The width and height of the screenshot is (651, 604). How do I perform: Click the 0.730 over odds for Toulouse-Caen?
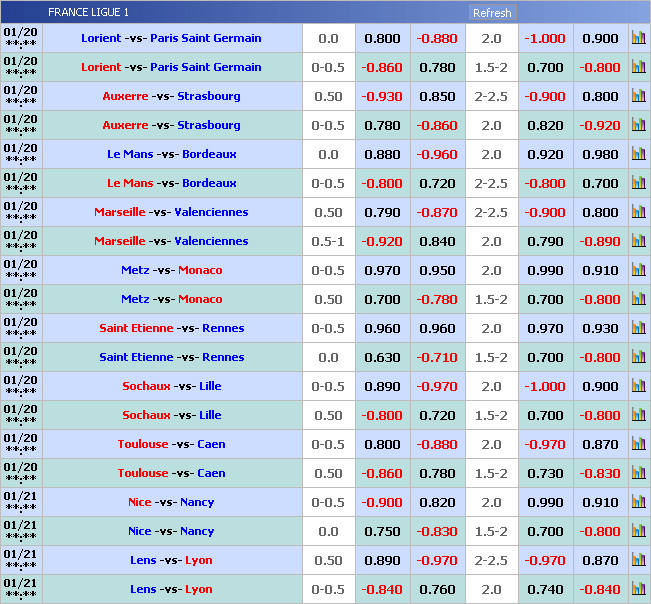pos(545,474)
